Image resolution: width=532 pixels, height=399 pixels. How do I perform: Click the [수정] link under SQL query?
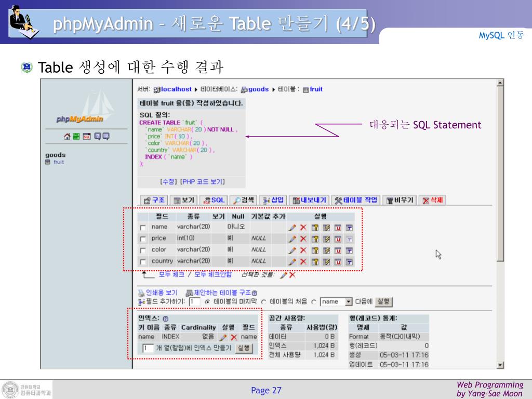click(169, 182)
